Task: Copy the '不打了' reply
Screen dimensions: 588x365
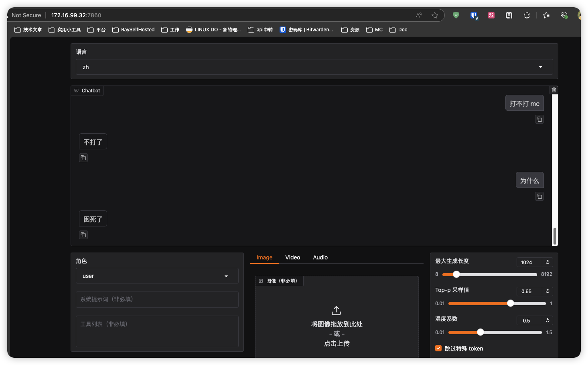Action: (x=83, y=158)
